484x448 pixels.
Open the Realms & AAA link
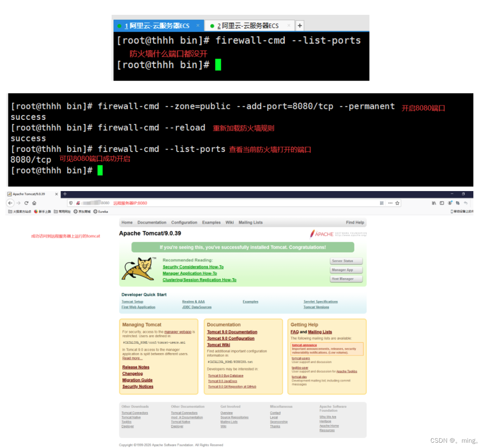(193, 302)
